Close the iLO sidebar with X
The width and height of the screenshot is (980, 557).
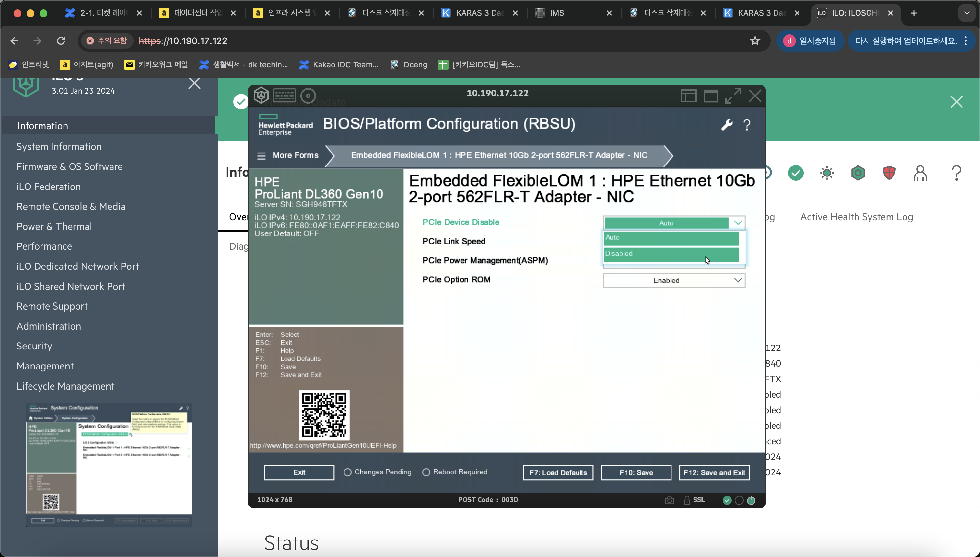(194, 83)
